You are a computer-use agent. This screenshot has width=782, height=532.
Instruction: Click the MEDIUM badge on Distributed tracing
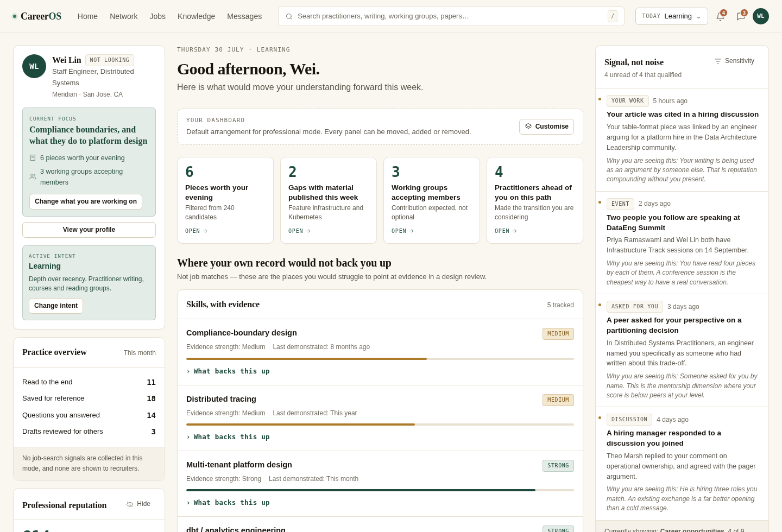pyautogui.click(x=558, y=400)
